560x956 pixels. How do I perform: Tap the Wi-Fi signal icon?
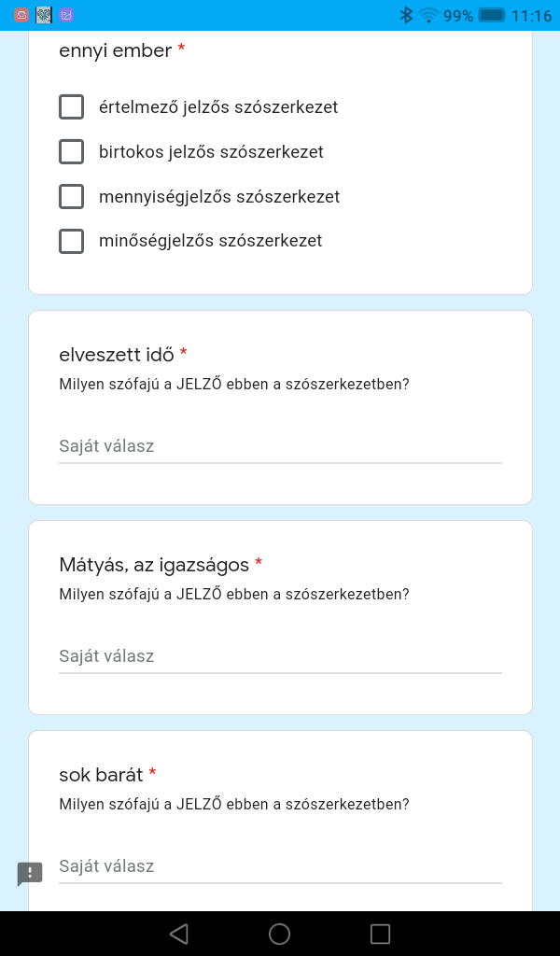[428, 15]
